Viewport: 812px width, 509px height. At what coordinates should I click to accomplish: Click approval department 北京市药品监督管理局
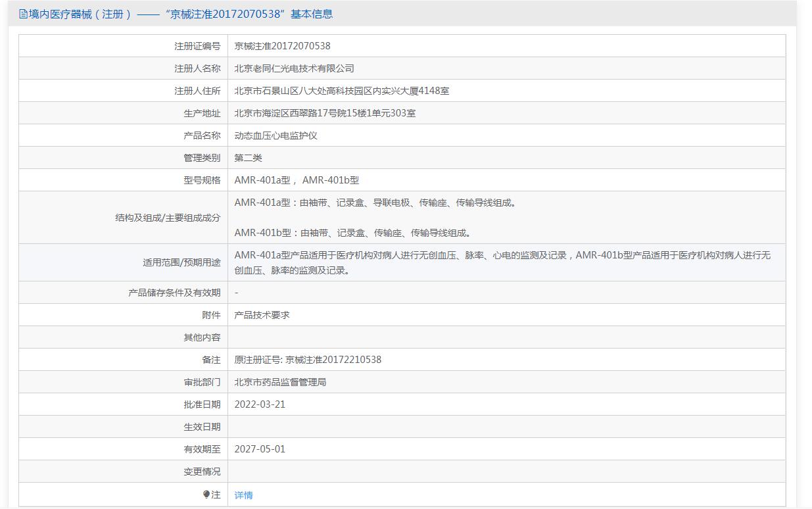[280, 382]
